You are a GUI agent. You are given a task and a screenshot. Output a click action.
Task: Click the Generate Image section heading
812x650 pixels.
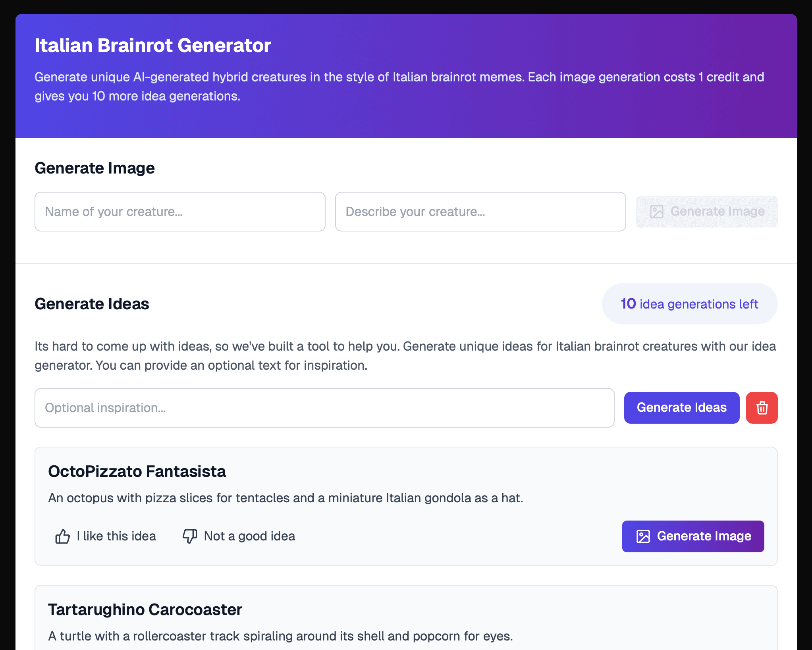click(95, 168)
